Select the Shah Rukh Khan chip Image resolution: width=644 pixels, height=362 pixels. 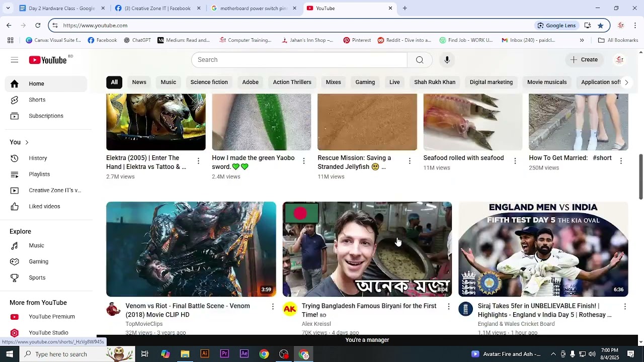(x=435, y=82)
